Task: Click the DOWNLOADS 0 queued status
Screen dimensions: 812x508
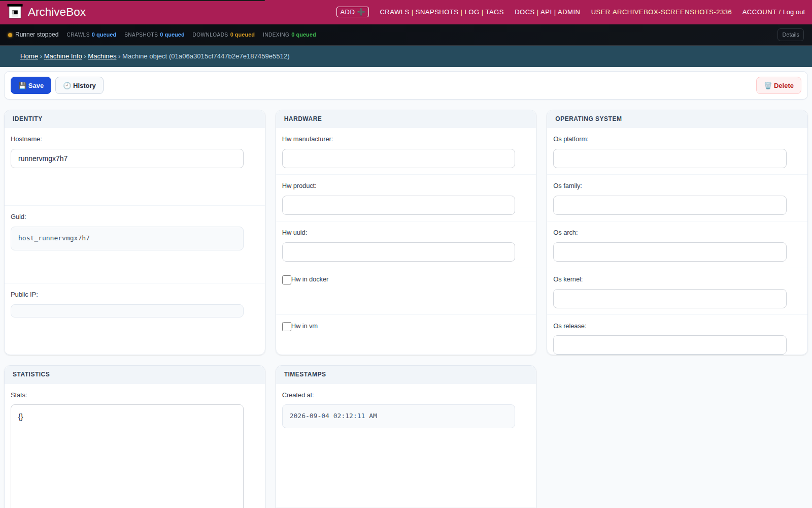Action: point(223,35)
